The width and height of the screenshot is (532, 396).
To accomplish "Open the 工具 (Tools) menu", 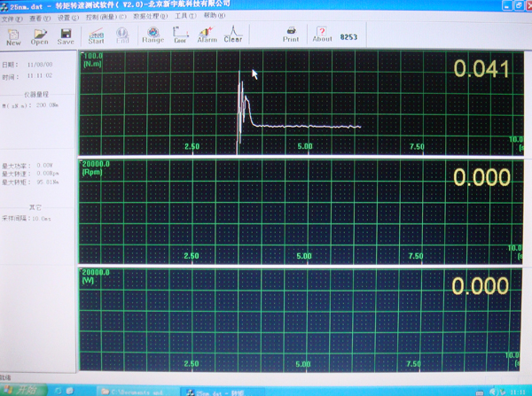I will tap(184, 17).
